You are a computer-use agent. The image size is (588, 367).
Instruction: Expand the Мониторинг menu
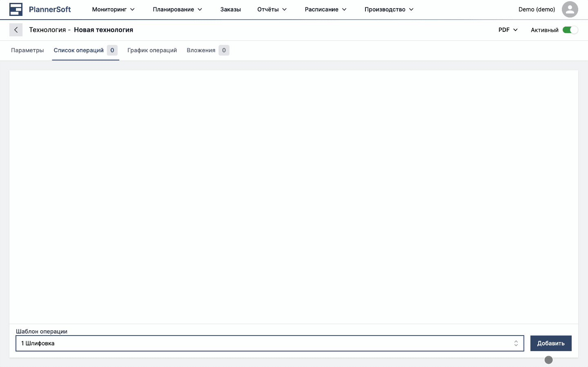click(x=113, y=9)
